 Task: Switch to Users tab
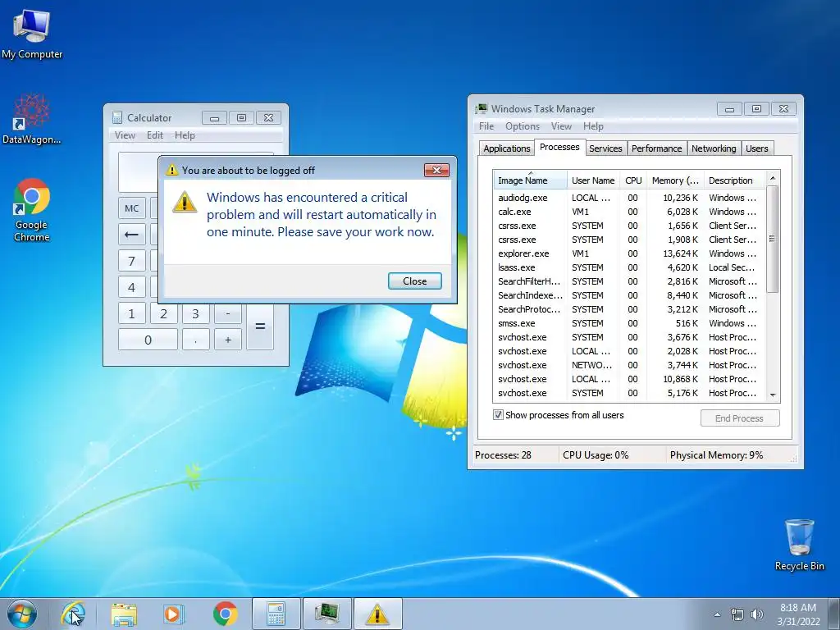pos(756,148)
